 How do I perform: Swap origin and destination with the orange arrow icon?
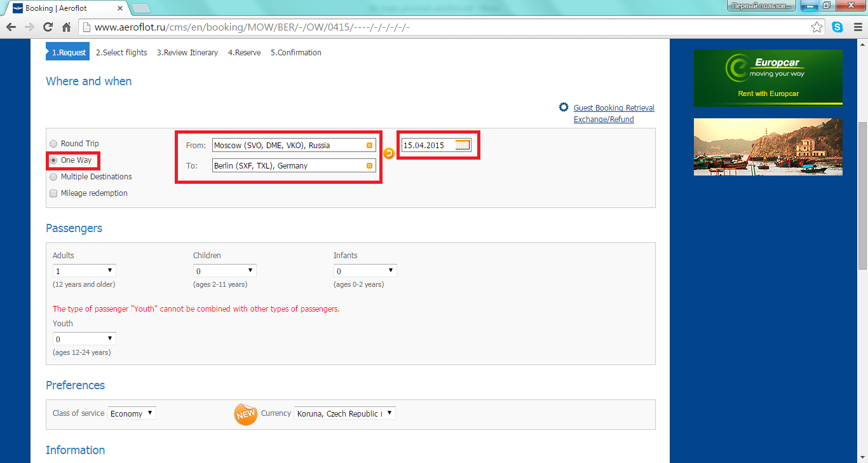390,153
